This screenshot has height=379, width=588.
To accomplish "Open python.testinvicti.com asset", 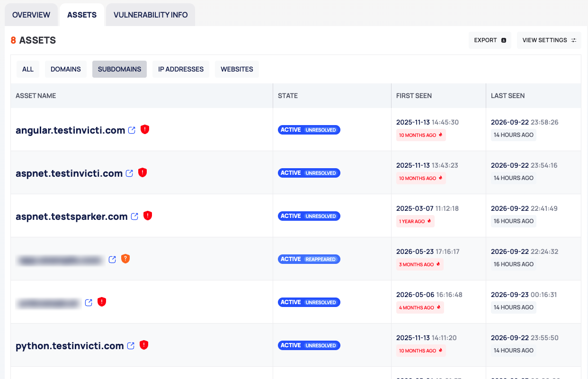I will [70, 346].
